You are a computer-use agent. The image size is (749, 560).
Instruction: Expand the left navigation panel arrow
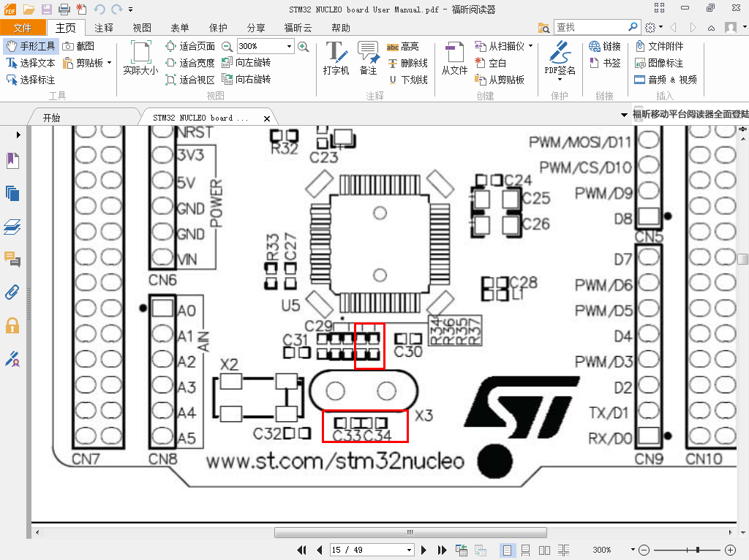click(x=18, y=135)
